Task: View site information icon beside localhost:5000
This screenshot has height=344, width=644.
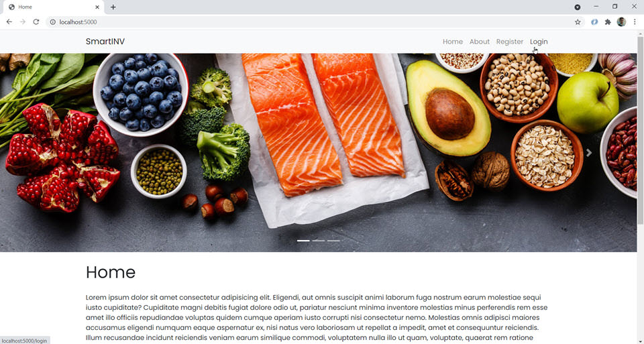Action: coord(52,22)
